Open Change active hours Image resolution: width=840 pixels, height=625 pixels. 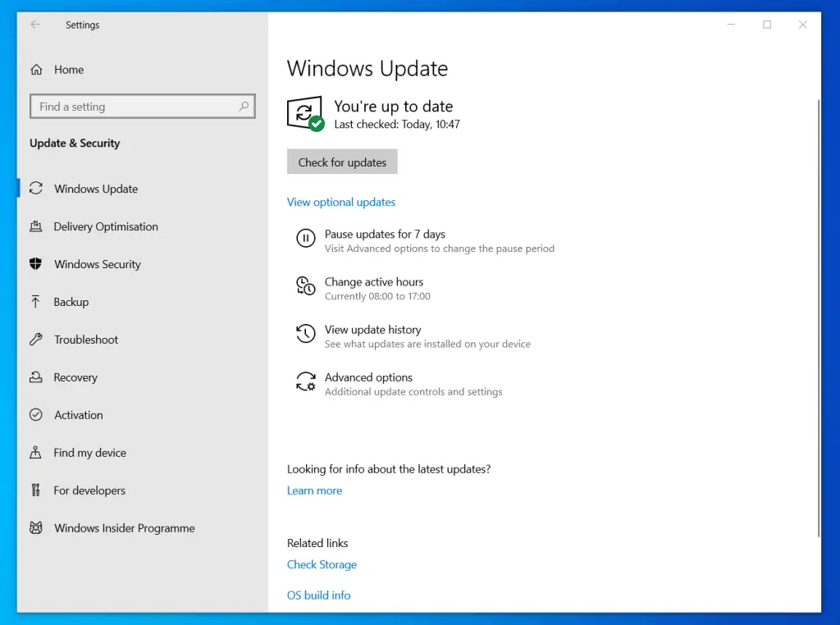[374, 281]
